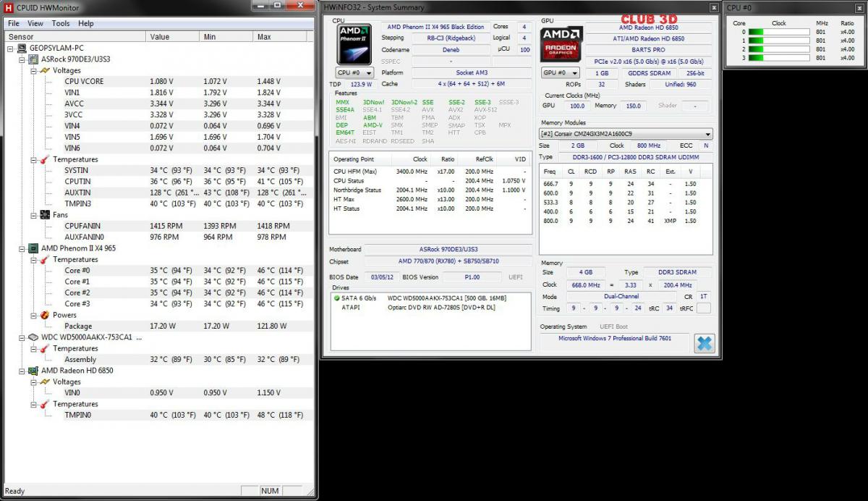The image size is (868, 501).
Task: Collapse the AMD Phenom II X4 965 node
Action: point(22,248)
